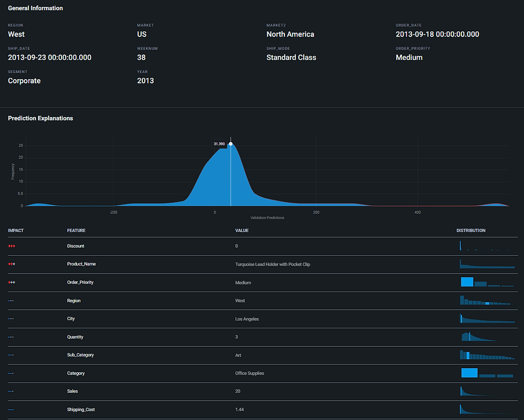
Task: Click the US market value
Action: [142, 34]
